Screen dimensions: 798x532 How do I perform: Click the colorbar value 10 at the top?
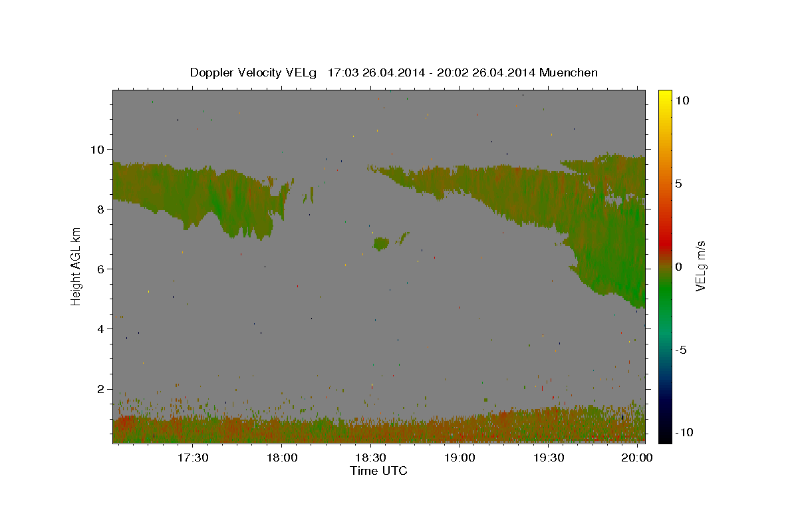682,100
